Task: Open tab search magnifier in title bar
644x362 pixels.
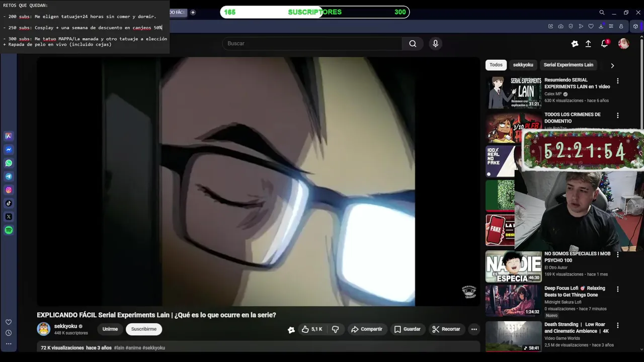Action: pos(602,13)
